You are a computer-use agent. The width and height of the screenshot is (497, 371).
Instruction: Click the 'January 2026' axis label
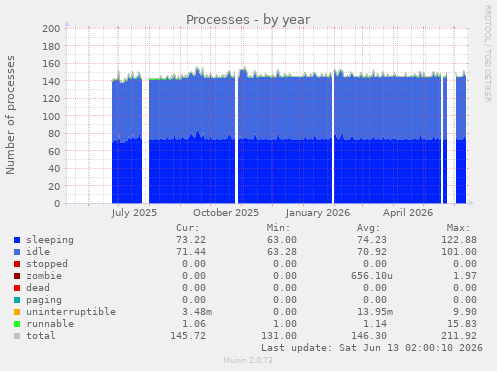pos(318,213)
